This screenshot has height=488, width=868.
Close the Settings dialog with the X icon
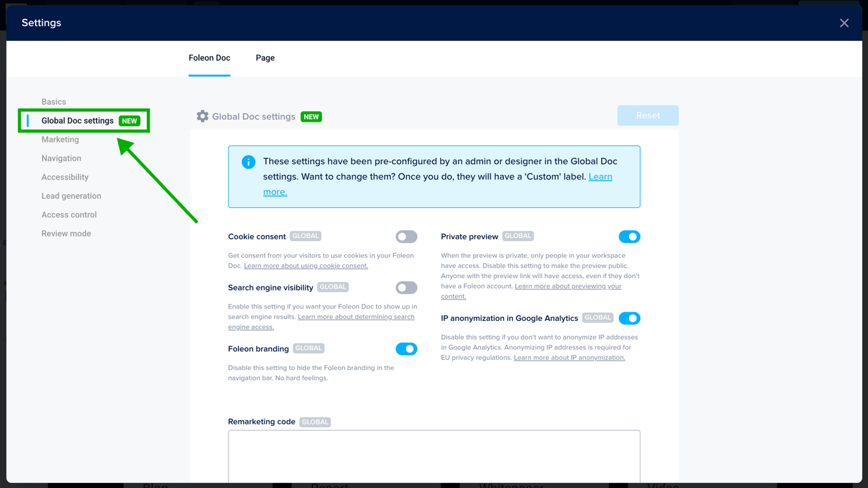point(844,23)
